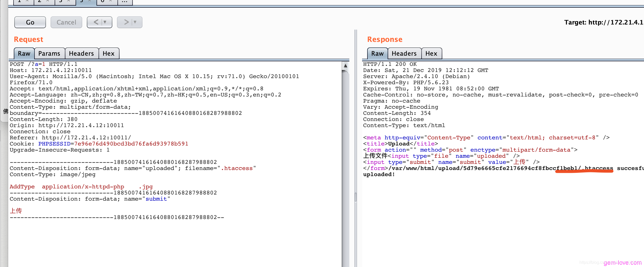The width and height of the screenshot is (644, 267).
Task: Click the 'Content-Length: 380' request header
Action: (x=43, y=119)
